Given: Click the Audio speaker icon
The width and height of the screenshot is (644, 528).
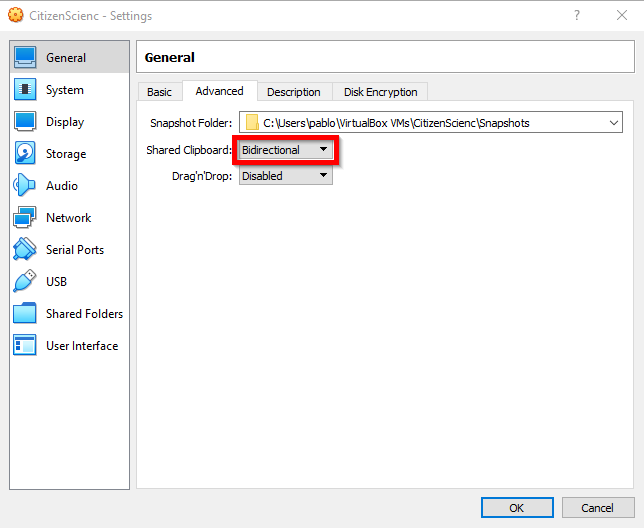Looking at the screenshot, I should (24, 185).
